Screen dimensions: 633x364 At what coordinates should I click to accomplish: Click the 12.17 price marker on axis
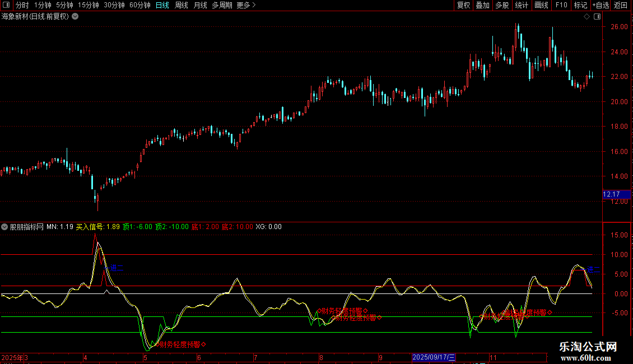(616, 194)
